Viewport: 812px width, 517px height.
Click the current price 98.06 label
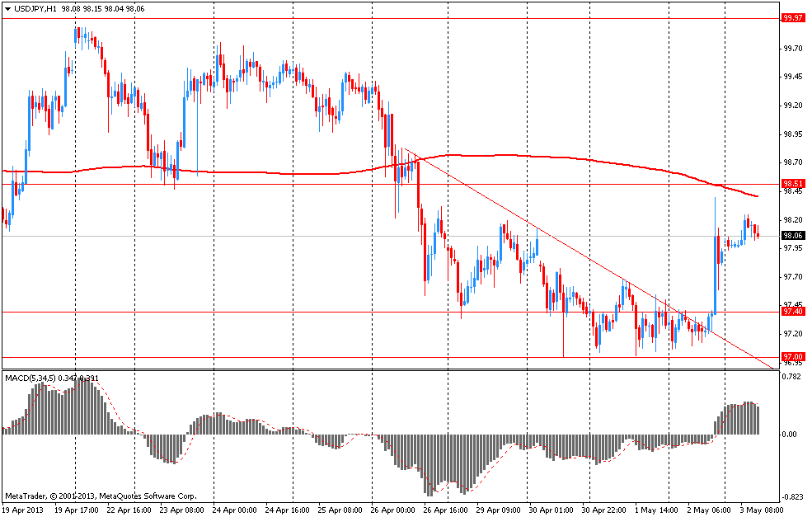793,236
